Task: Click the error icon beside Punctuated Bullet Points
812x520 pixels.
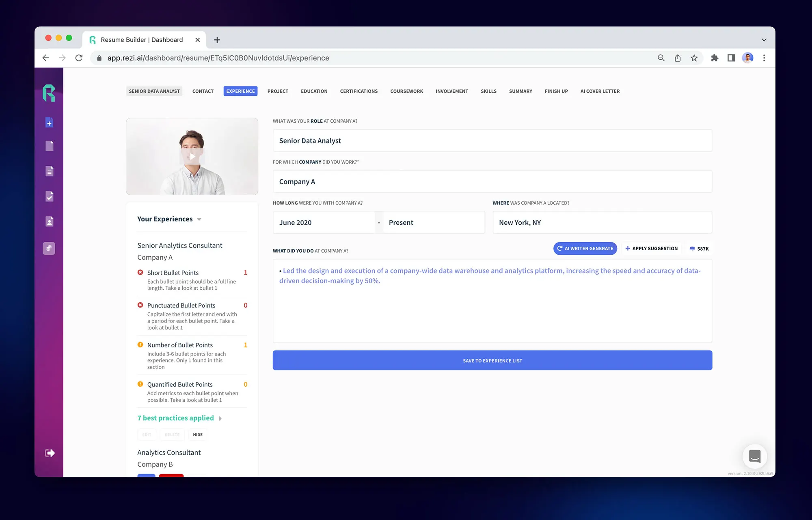Action: pyautogui.click(x=140, y=305)
